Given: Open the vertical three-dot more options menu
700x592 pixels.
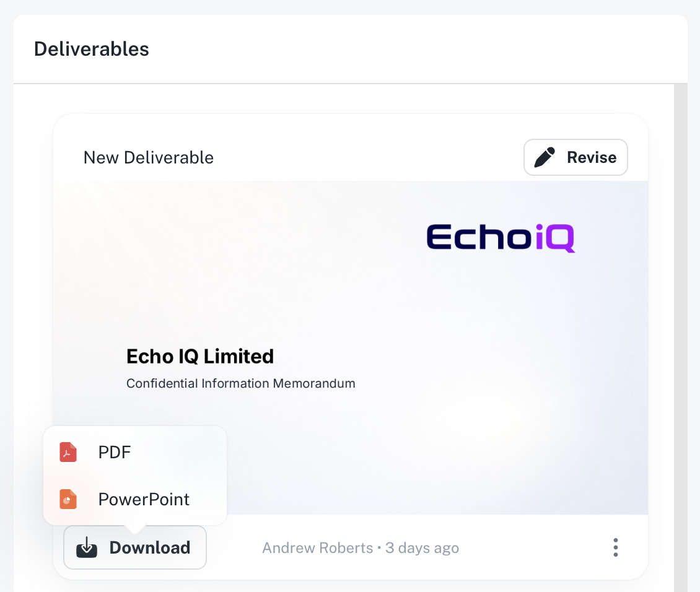Looking at the screenshot, I should 615,547.
